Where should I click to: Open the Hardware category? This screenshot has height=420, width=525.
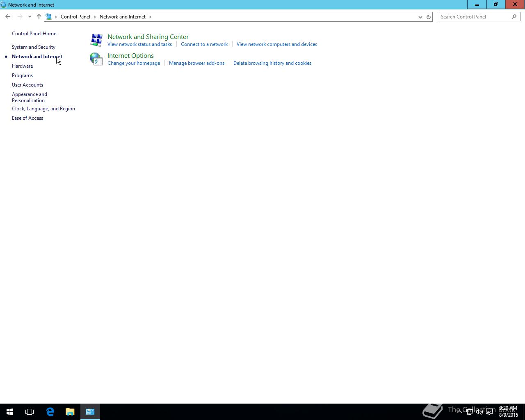(x=22, y=66)
